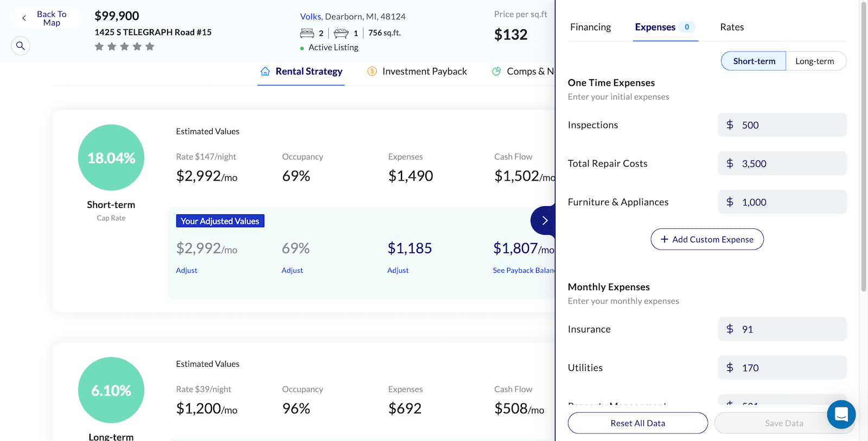Click Adjust link under adjusted expenses $1,185
This screenshot has height=441, width=868.
coord(398,270)
